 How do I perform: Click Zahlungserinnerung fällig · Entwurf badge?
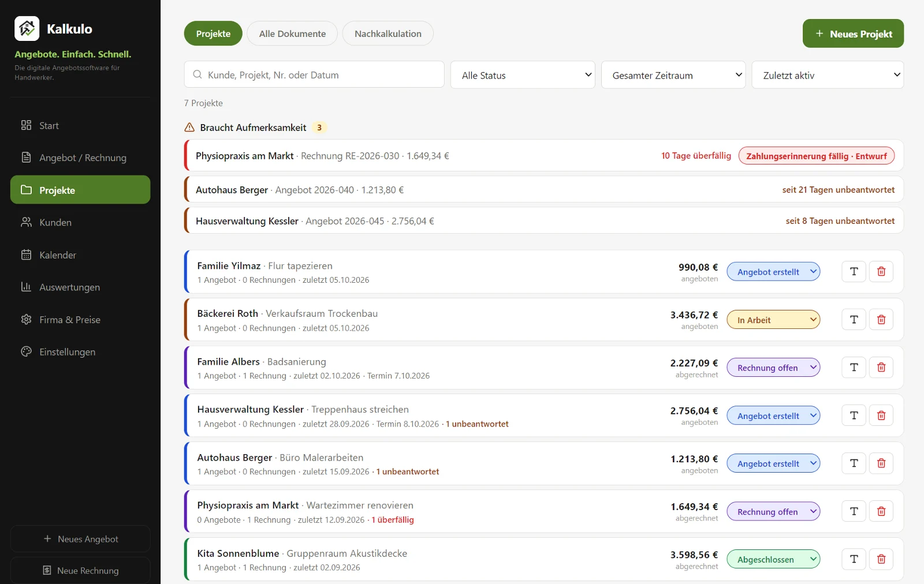click(816, 156)
